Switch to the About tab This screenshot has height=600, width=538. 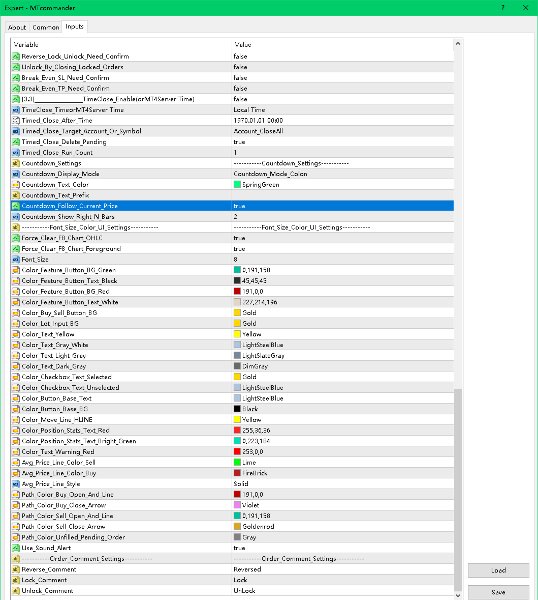click(17, 27)
